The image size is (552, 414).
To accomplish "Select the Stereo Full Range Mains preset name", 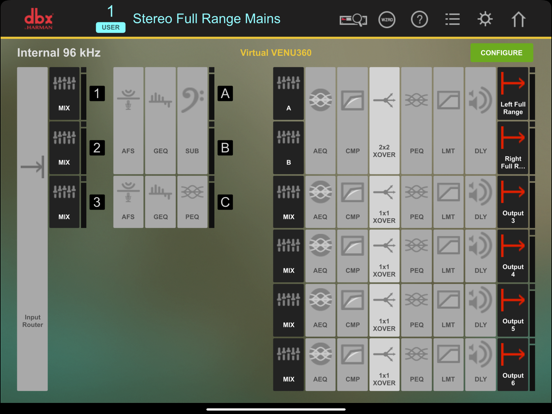I will pos(207,19).
